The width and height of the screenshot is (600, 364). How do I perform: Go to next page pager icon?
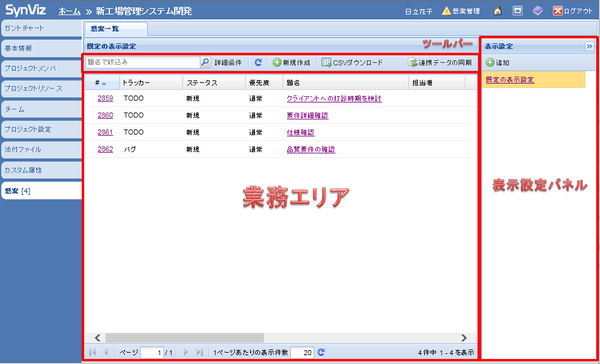tap(186, 352)
